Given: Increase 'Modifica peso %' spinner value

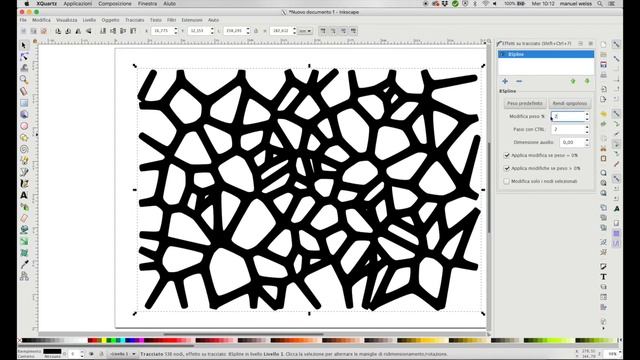Looking at the screenshot, I should point(587,114).
